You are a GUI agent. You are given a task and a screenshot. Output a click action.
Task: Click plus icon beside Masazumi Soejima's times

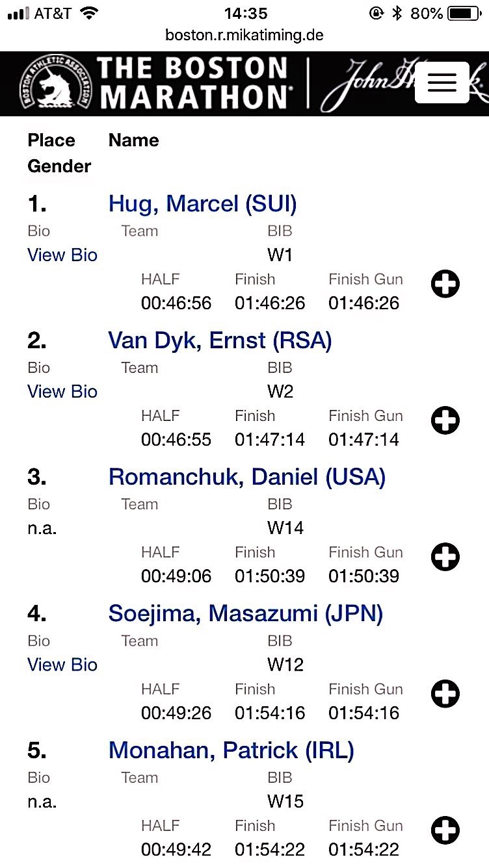[445, 694]
